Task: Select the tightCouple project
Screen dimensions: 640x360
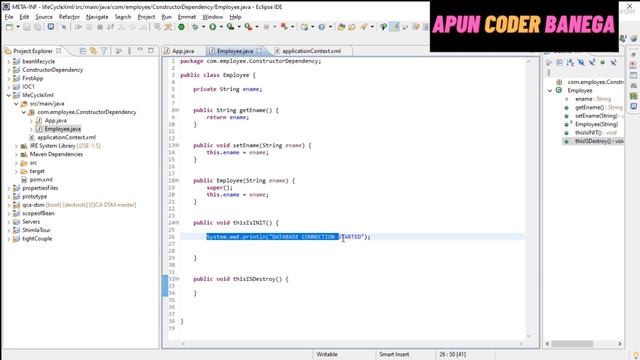Action: point(37,239)
